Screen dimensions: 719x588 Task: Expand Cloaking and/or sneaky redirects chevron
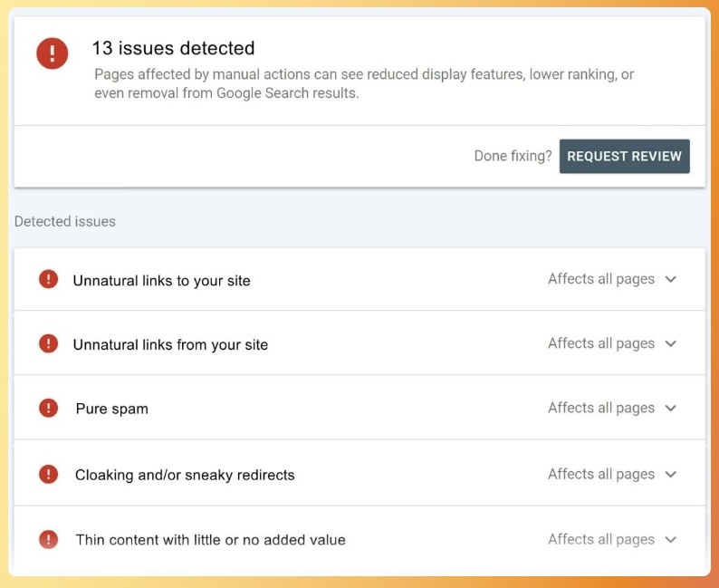pos(671,474)
